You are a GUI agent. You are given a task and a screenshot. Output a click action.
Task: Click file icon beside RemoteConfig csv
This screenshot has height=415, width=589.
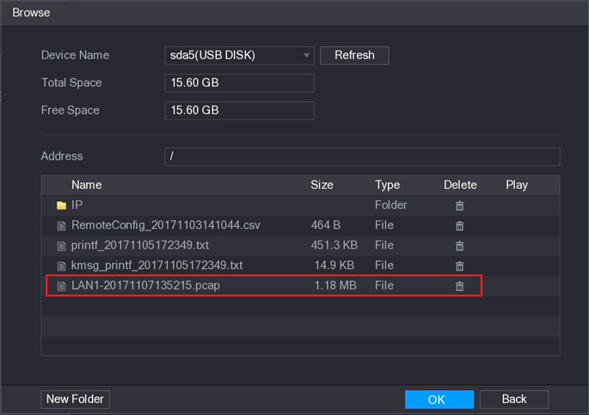coord(61,226)
